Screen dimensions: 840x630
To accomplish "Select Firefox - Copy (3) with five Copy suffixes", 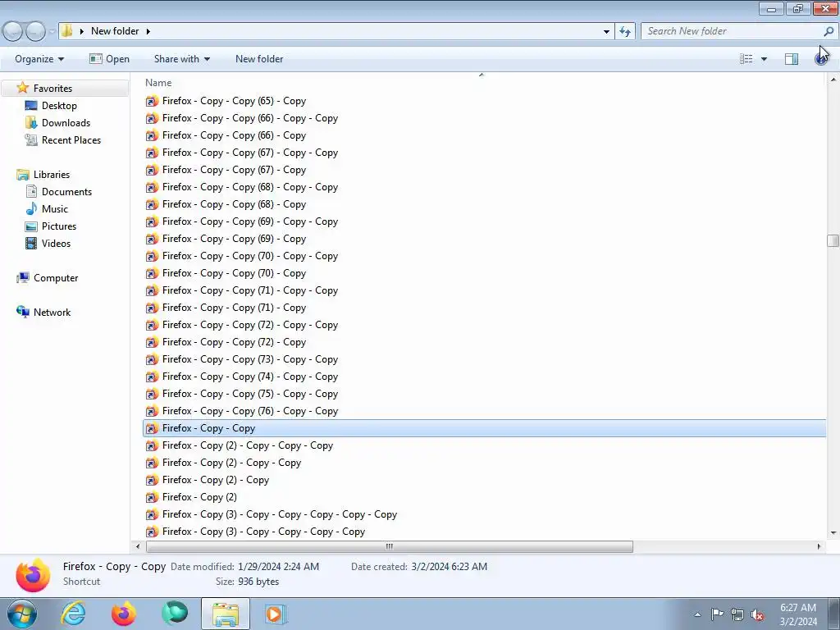I will tap(271, 514).
